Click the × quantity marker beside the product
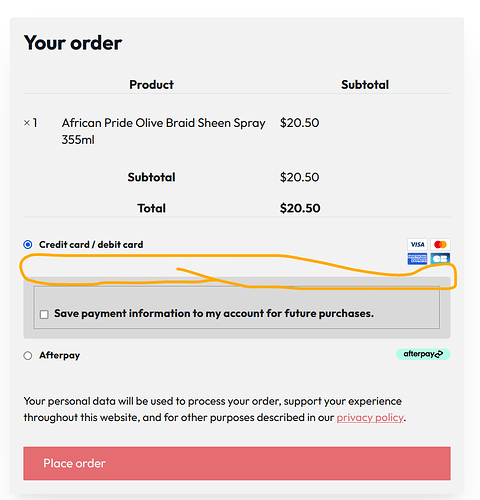This screenshot has height=500, width=480. pos(27,123)
